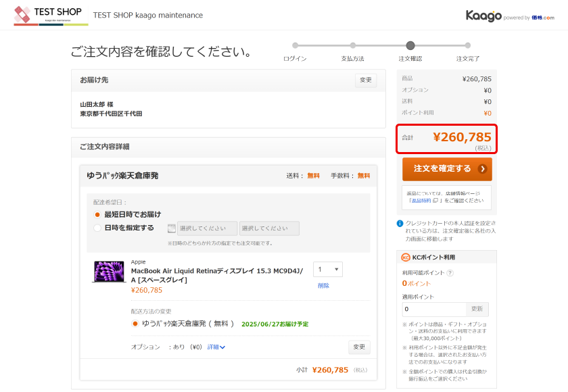This screenshot has height=392, width=568.
Task: Click the 適用ポイント input field
Action: (x=434, y=309)
